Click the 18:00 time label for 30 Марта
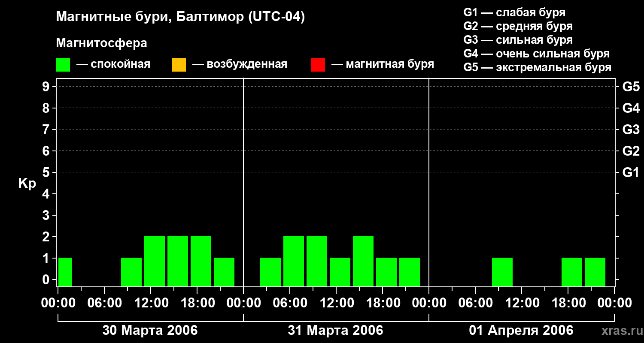 197,303
